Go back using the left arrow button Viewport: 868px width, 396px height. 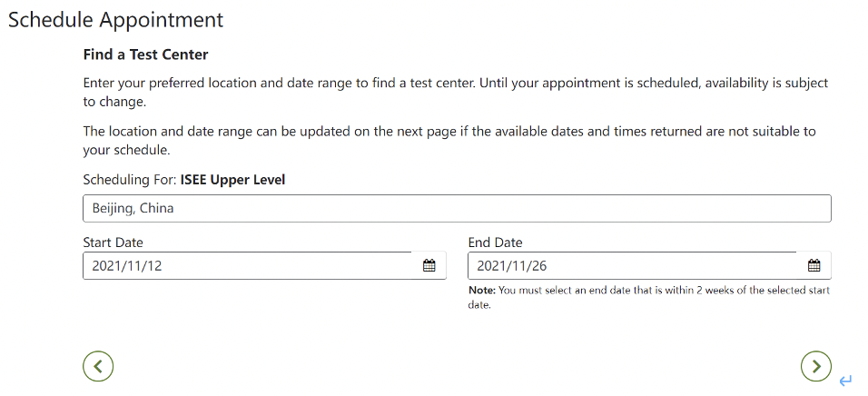(x=98, y=366)
